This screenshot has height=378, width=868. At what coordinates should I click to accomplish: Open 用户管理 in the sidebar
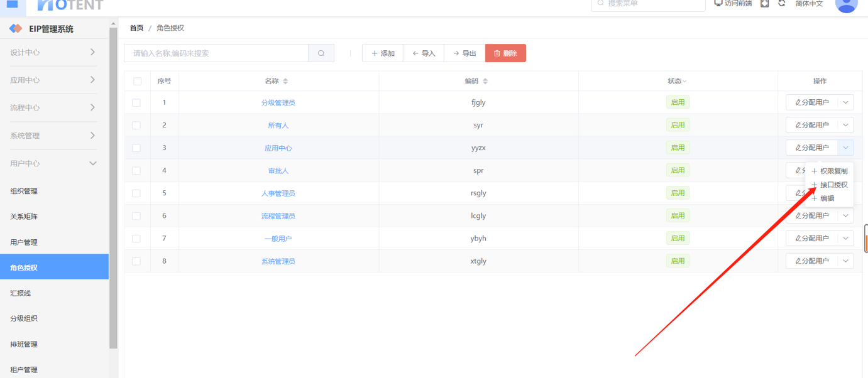(24, 242)
